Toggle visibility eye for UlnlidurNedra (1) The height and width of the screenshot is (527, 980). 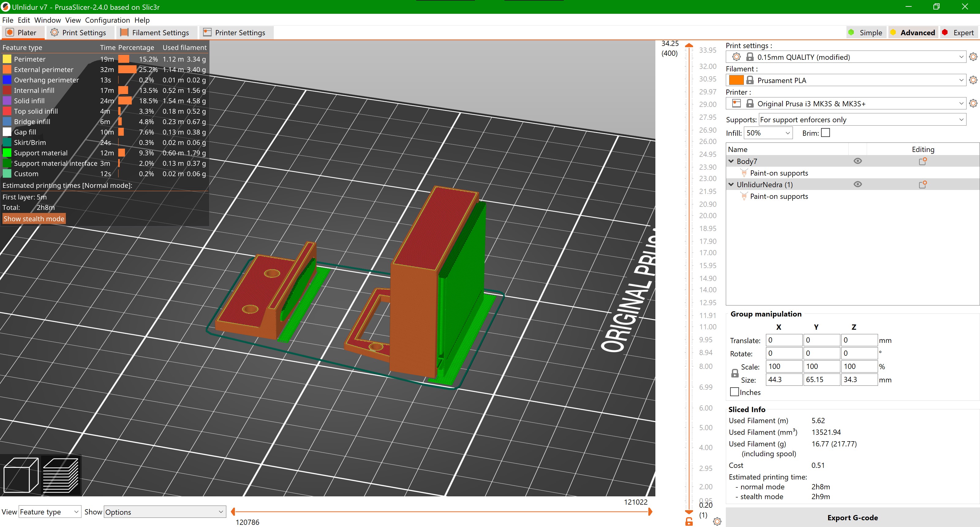(858, 184)
